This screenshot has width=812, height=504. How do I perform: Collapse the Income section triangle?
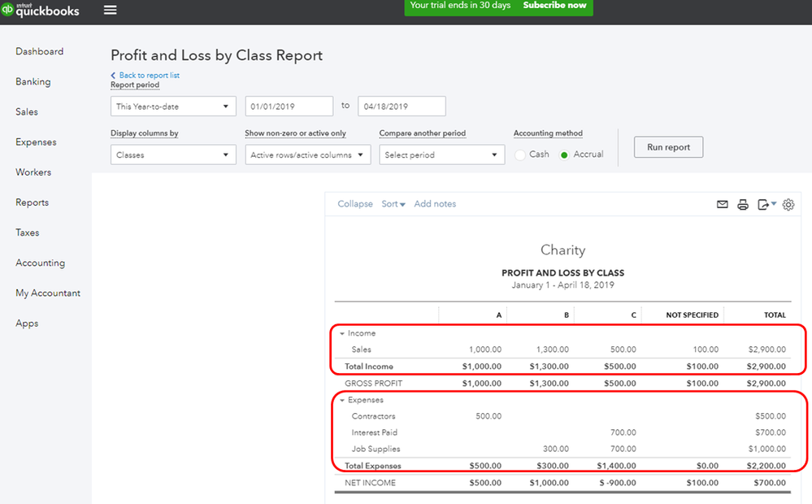tap(341, 333)
